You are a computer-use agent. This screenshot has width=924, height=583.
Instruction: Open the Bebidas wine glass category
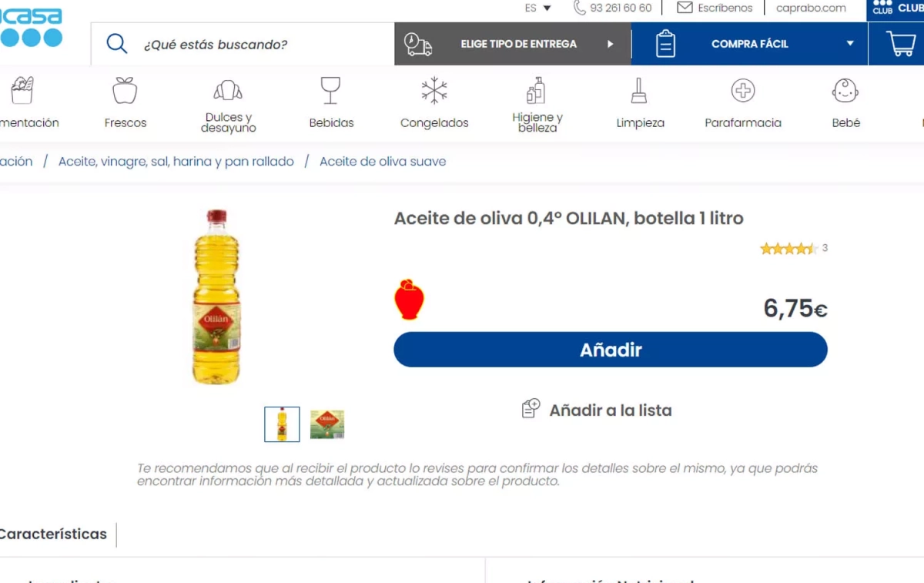click(x=331, y=91)
